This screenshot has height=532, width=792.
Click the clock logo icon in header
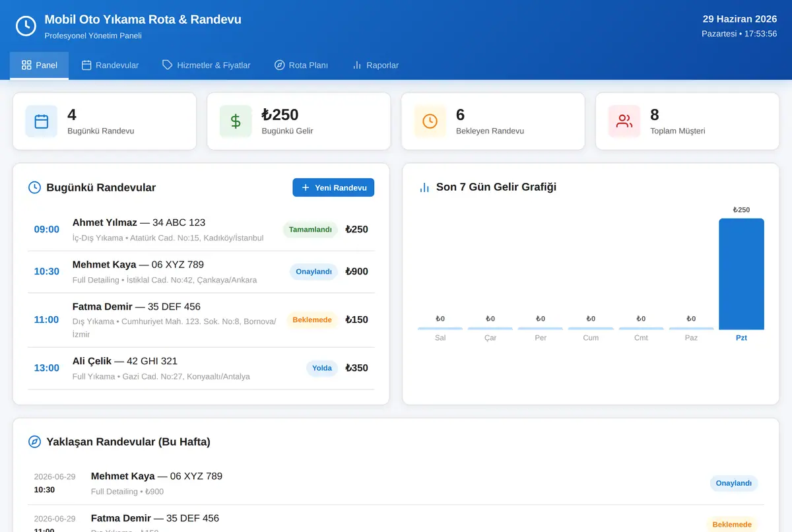26,26
